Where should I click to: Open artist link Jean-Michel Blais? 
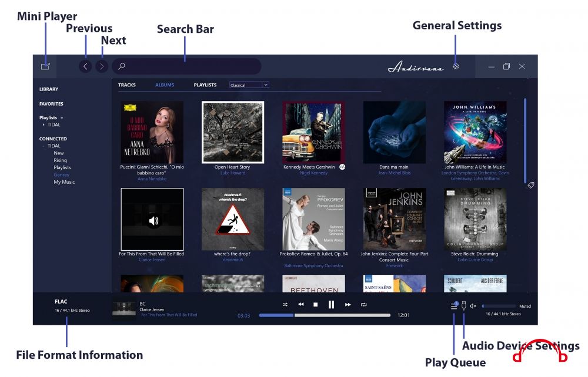[395, 173]
